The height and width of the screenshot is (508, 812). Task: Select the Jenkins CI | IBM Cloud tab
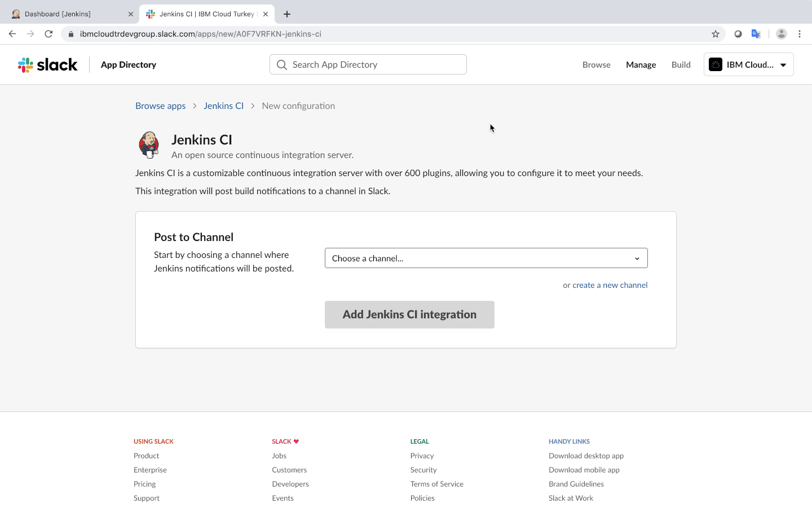pos(207,14)
